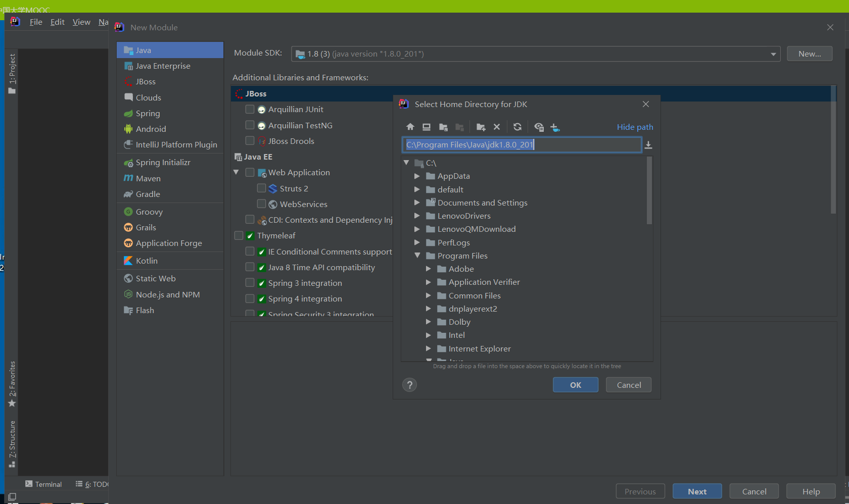The image size is (849, 504).
Task: Expand AppData folder
Action: (x=417, y=176)
